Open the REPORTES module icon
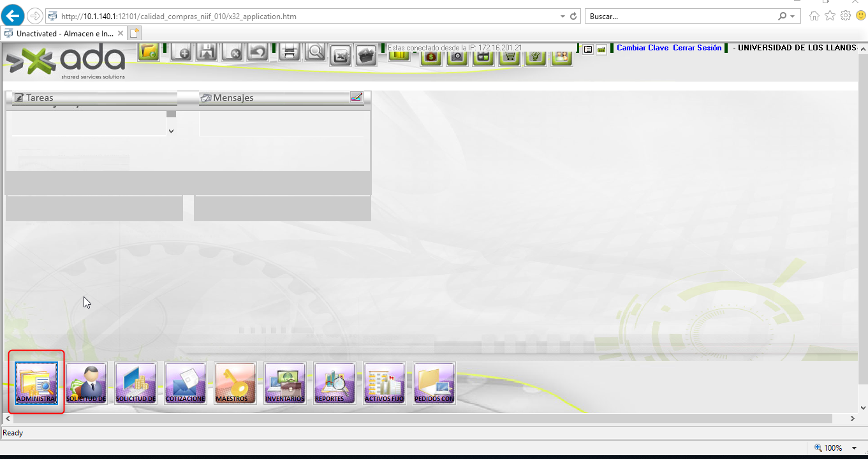The height and width of the screenshot is (459, 868). click(334, 382)
